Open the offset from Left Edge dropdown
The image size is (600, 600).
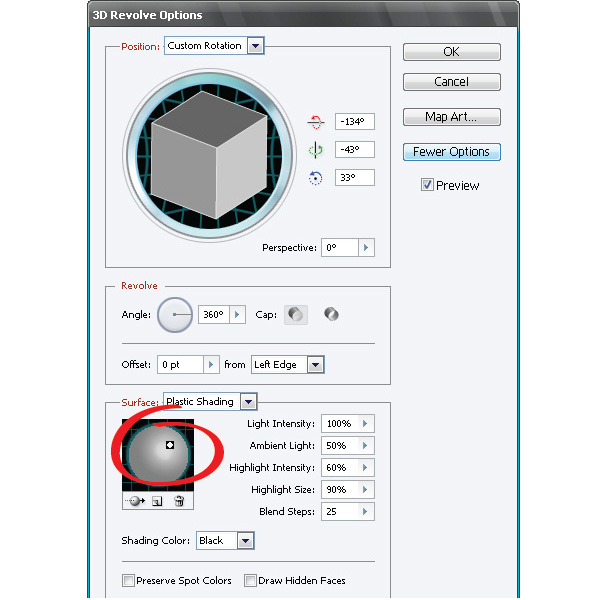[x=316, y=364]
